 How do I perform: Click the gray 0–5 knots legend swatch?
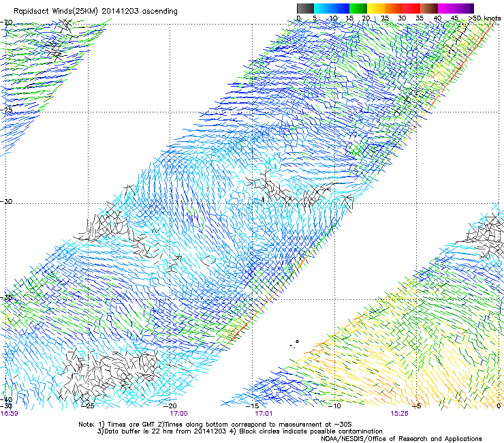tap(305, 8)
